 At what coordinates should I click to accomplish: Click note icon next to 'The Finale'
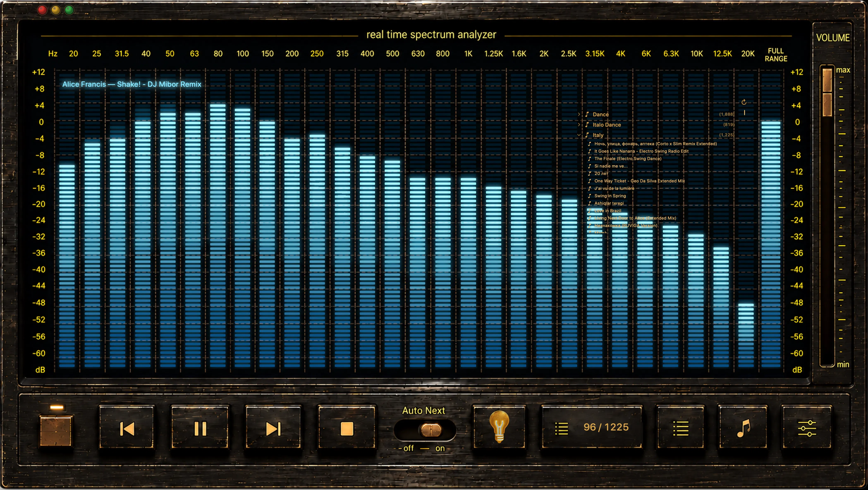pyautogui.click(x=589, y=158)
